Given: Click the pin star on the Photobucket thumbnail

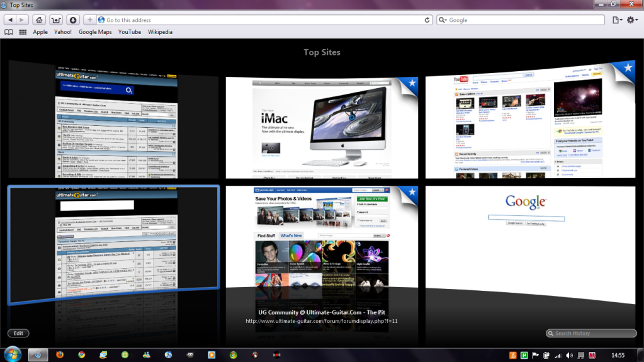Looking at the screenshot, I should click(412, 192).
